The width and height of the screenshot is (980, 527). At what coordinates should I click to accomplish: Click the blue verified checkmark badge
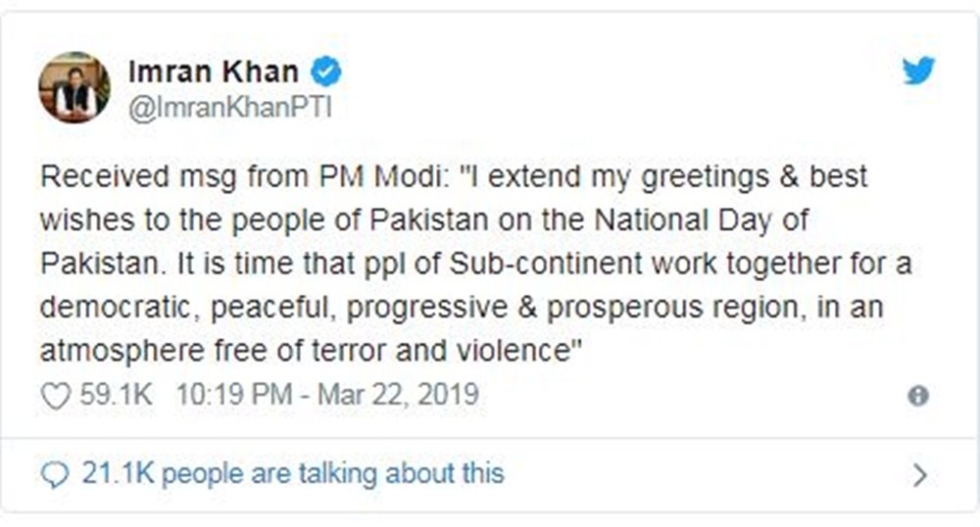click(326, 72)
